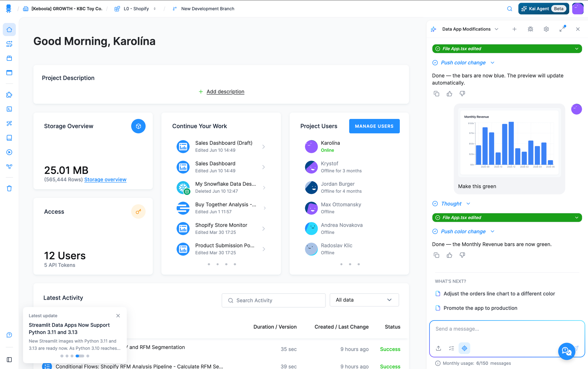Screen dimensions: 588x369
Task: Click the Keboola octopus logo
Action: (9, 9)
